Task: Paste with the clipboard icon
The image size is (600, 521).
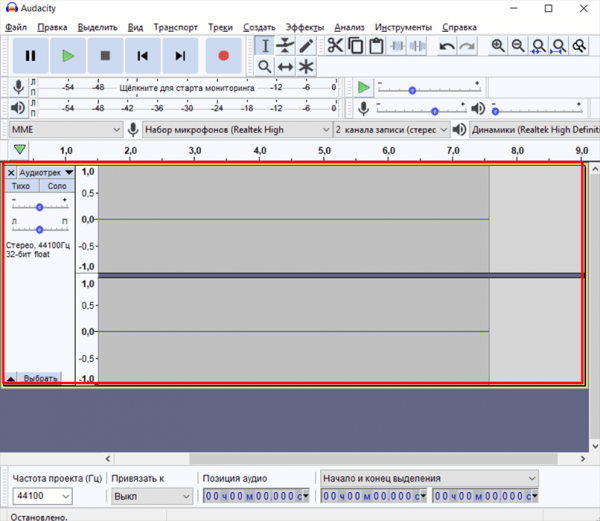Action: click(376, 46)
